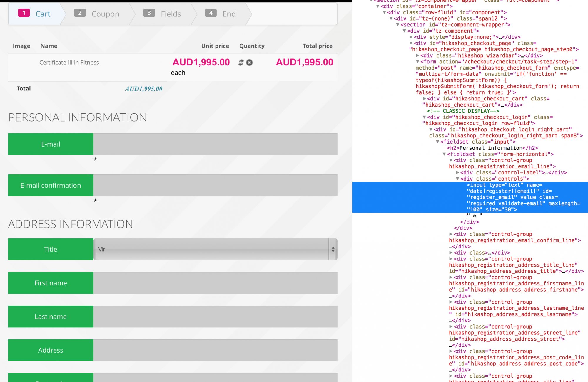The image size is (588, 382).
Task: Select the Last name text field
Action: 215,317
